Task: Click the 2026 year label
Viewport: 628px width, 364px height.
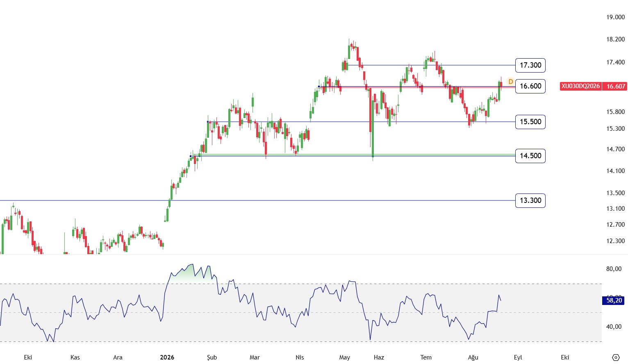Action: tap(167, 357)
